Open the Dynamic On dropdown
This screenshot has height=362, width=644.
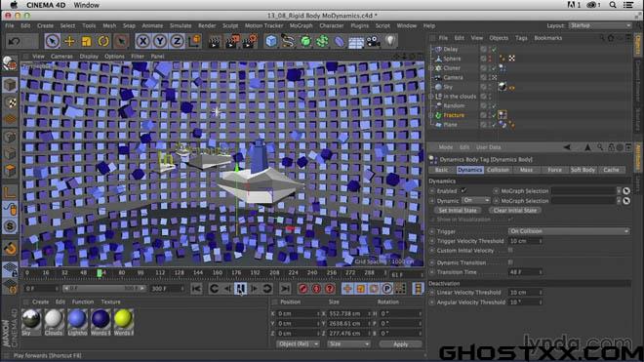[476, 201]
